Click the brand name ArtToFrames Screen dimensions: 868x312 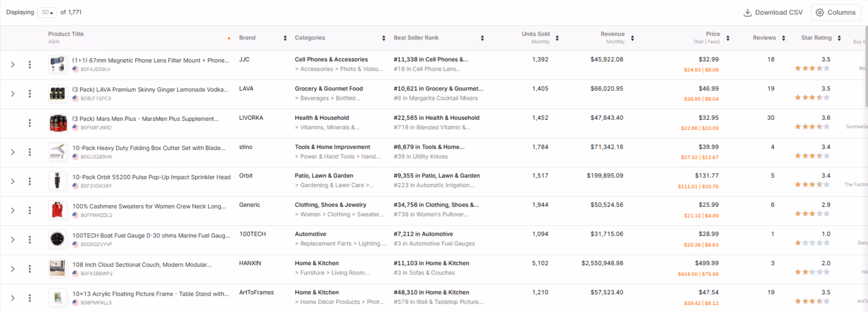coord(257,292)
